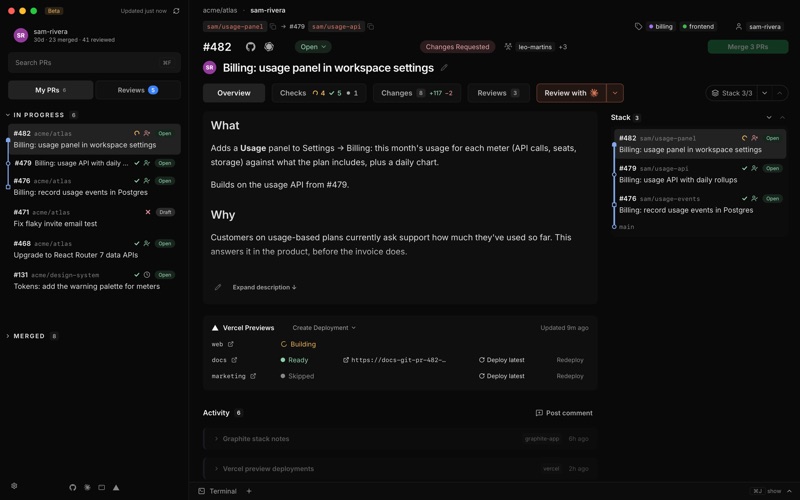Click Redeploy for docs
The image size is (800, 500).
pos(570,360)
